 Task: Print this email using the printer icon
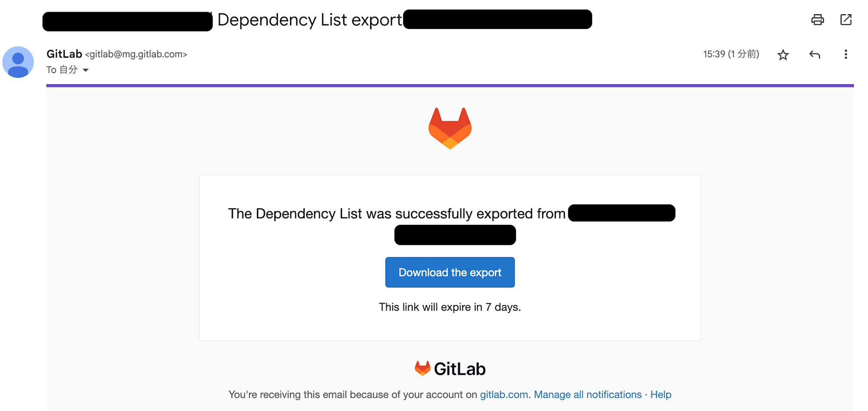point(817,20)
